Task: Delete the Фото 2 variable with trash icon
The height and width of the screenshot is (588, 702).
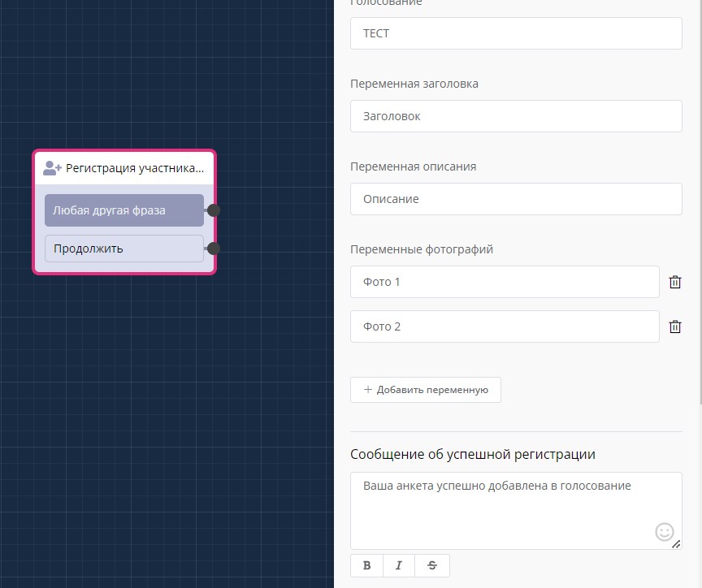Action: 674,326
